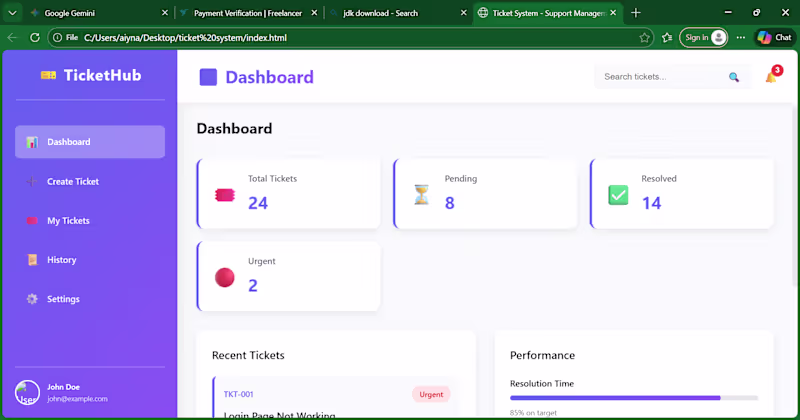The image size is (800, 420).
Task: Click the My Tickets pink ticket icon
Action: click(32, 220)
